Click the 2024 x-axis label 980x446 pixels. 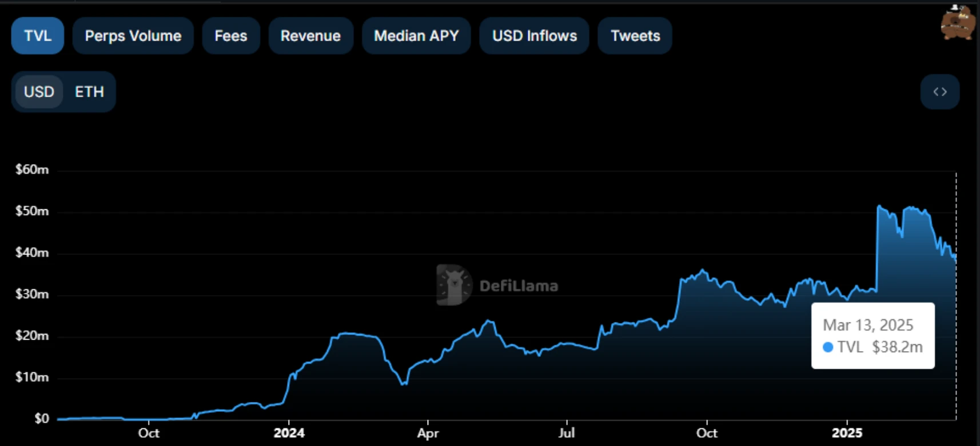click(289, 433)
